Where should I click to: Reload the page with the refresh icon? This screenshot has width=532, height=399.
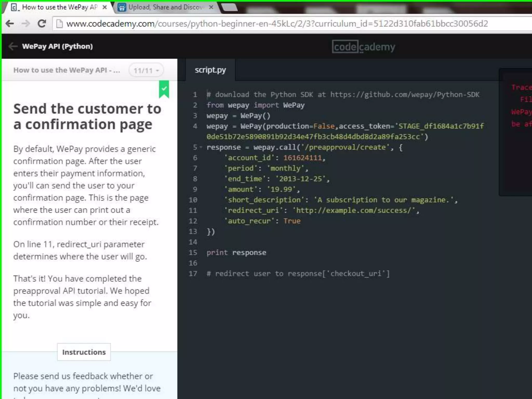pyautogui.click(x=42, y=24)
